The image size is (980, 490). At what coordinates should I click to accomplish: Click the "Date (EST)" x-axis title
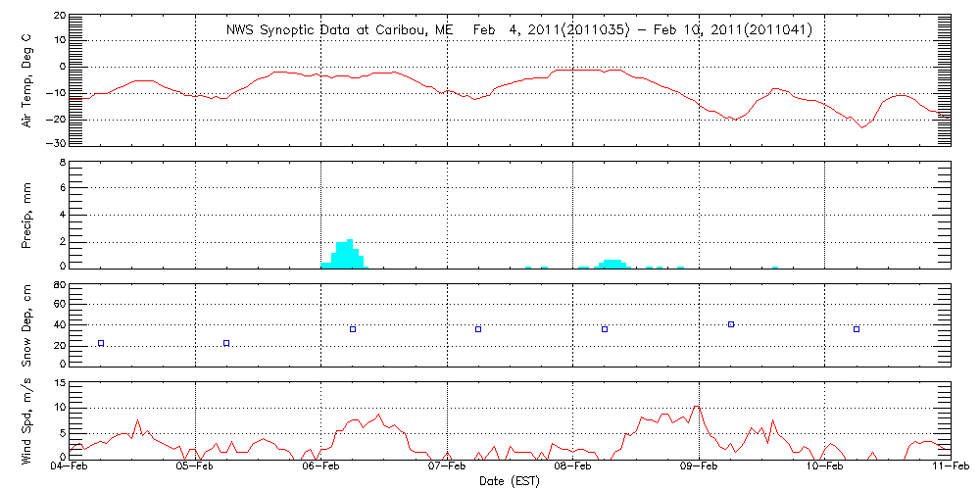pyautogui.click(x=510, y=481)
